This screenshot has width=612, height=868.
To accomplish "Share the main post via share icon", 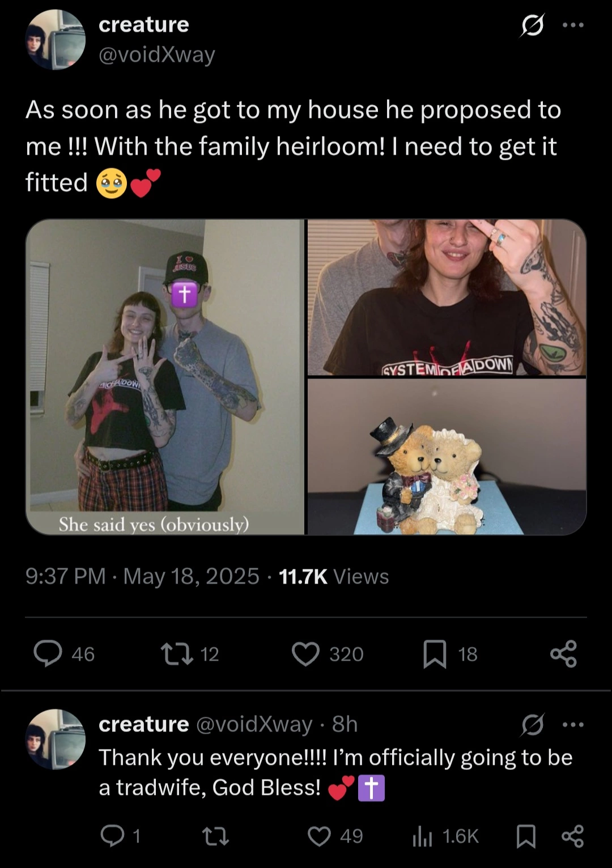I will point(563,654).
